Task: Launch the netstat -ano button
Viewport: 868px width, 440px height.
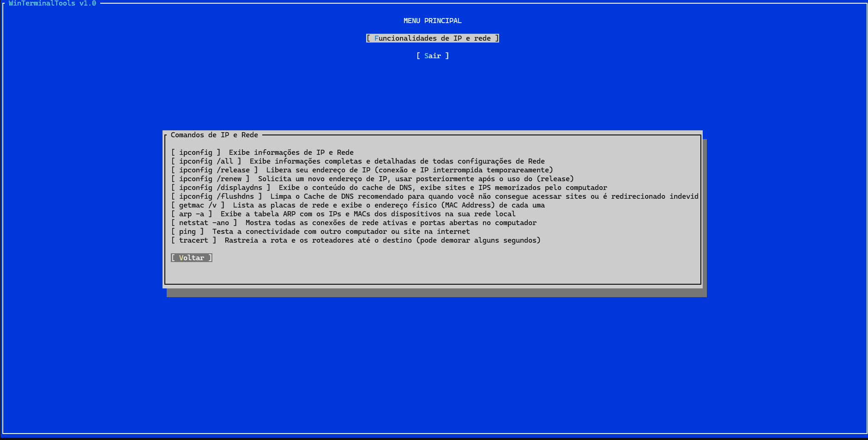Action: pos(204,223)
